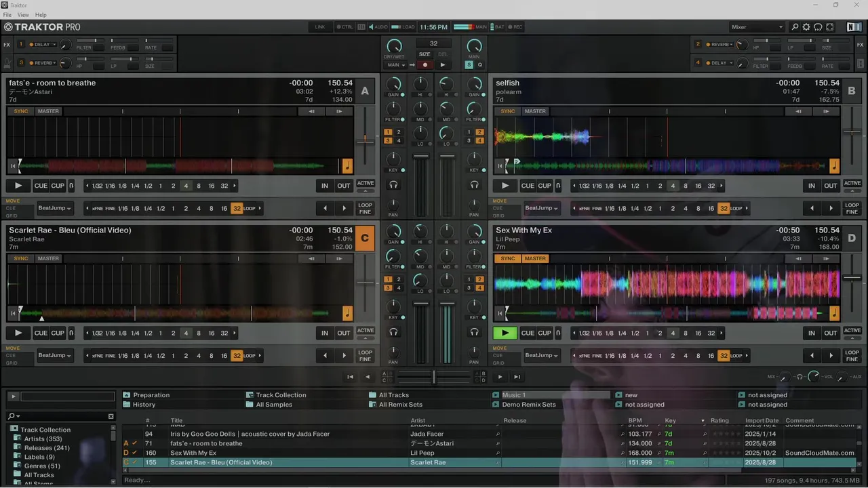Select the All Samples favorite
Viewport: 868px width, 488px height.
274,405
